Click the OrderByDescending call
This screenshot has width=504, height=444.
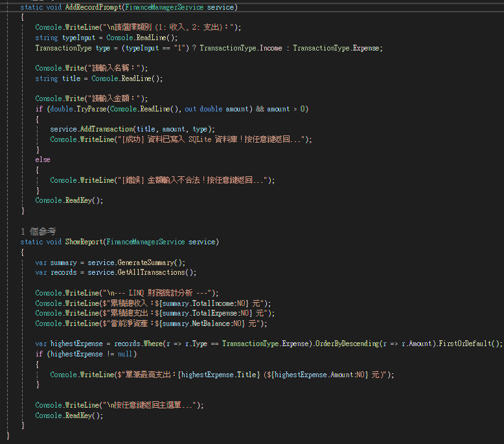347,344
